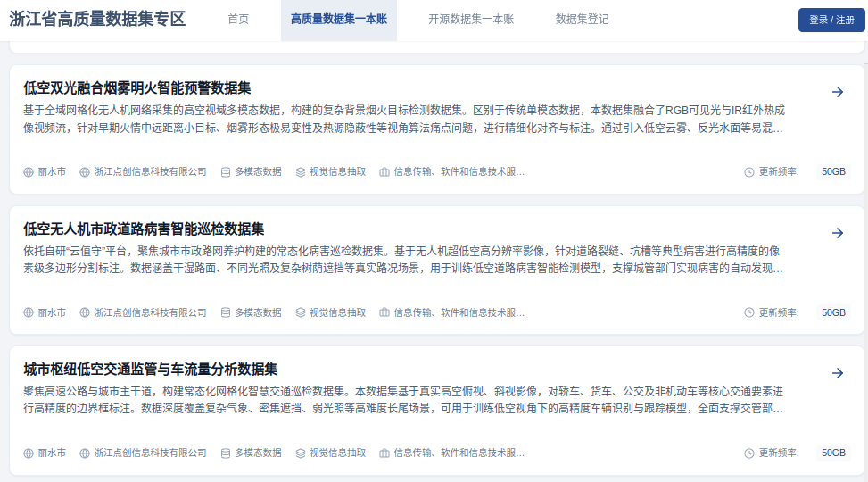
Task: Go to the 数据集登记 tab
Action: pos(582,20)
